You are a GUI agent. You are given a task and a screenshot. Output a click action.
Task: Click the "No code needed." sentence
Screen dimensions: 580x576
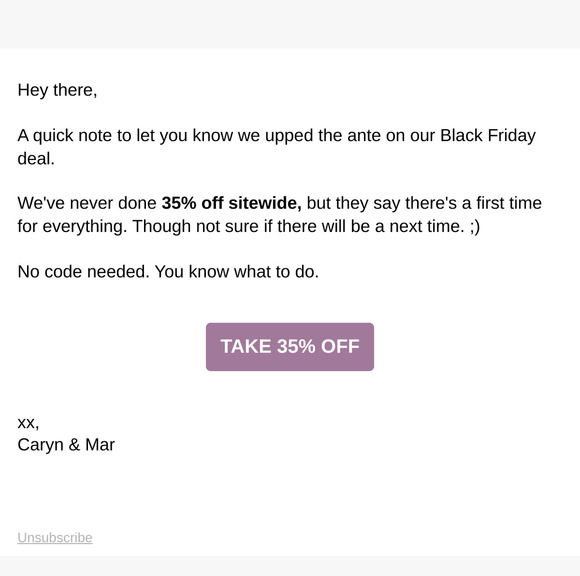(x=84, y=272)
